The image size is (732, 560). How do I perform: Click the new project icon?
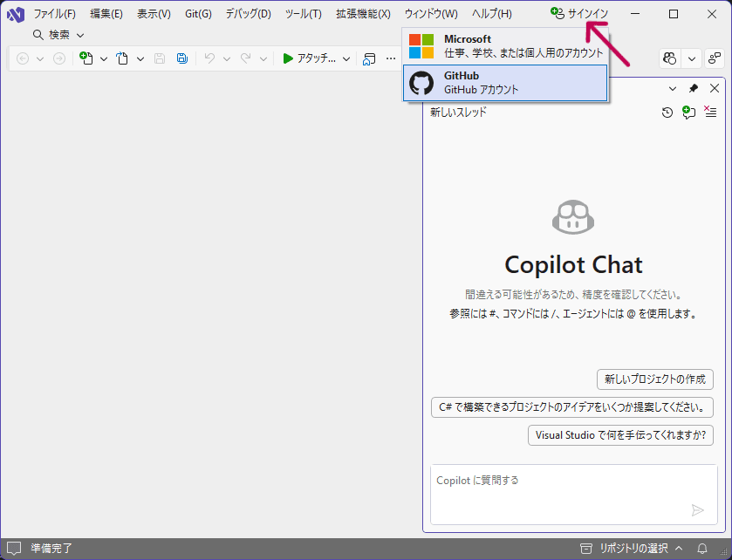tap(86, 58)
